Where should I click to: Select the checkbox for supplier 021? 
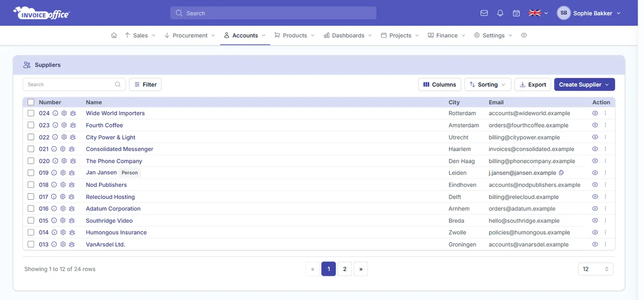pos(31,149)
